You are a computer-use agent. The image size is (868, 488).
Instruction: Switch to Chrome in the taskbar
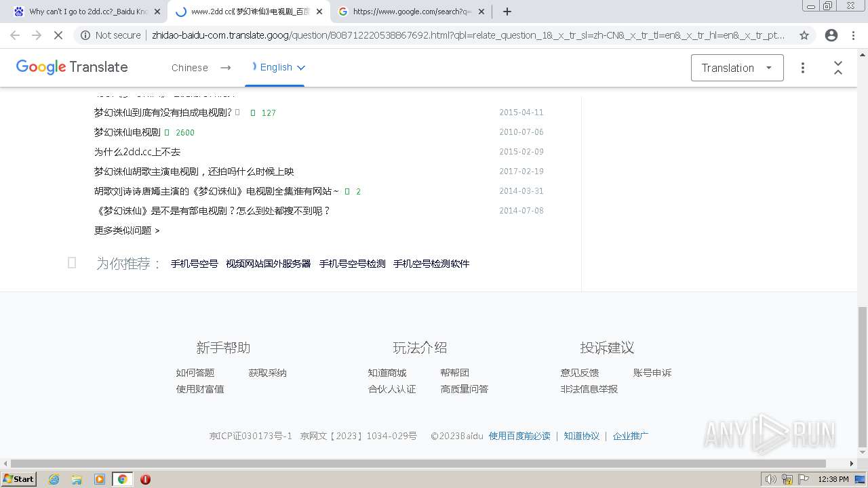(x=123, y=479)
